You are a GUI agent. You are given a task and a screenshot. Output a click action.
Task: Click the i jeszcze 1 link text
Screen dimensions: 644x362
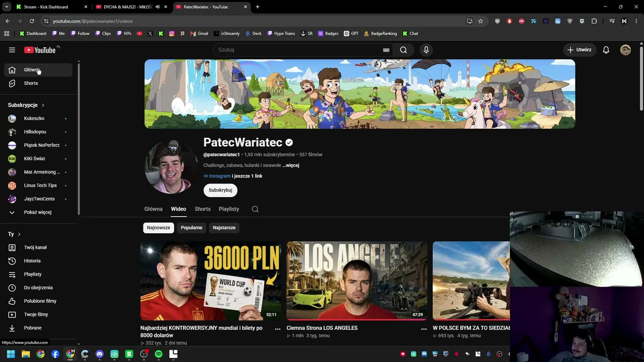point(247,176)
